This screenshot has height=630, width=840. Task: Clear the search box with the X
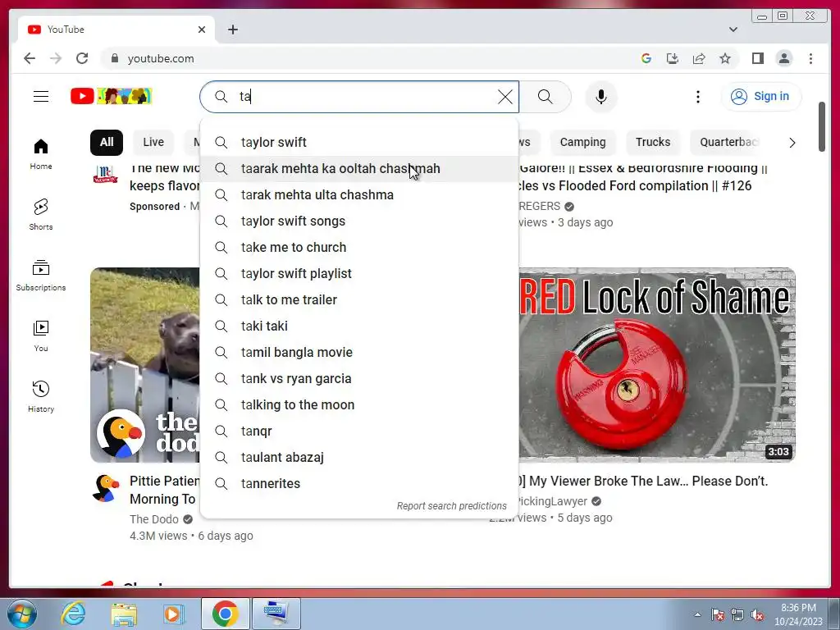click(x=504, y=97)
